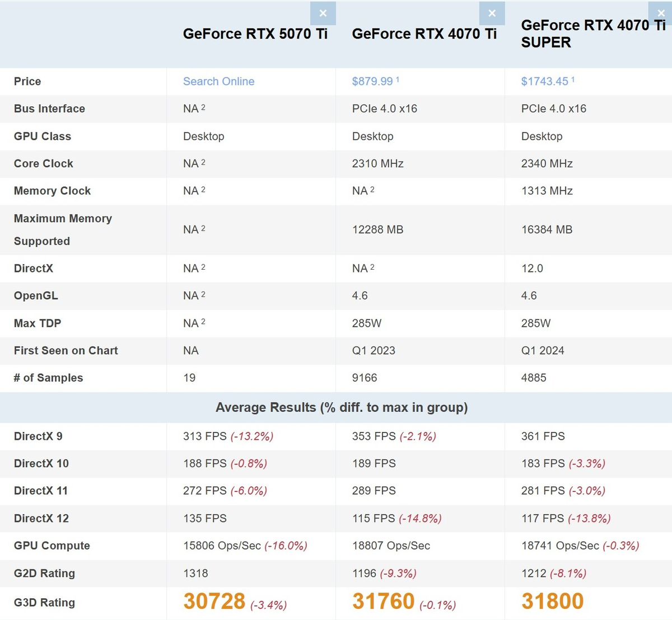Viewport: 672px width, 620px height.
Task: Click the 2310 MHz core clock value
Action: [x=378, y=163]
